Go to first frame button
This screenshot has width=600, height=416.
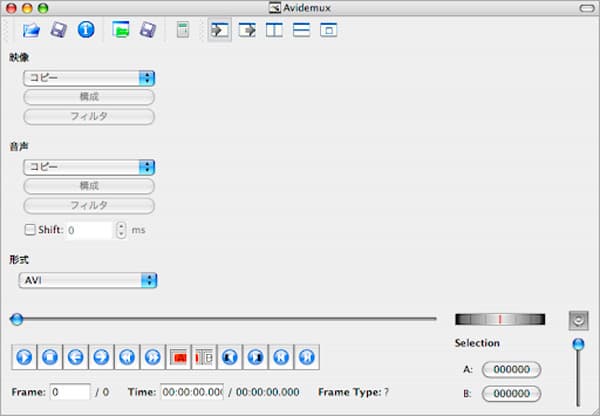(x=281, y=357)
